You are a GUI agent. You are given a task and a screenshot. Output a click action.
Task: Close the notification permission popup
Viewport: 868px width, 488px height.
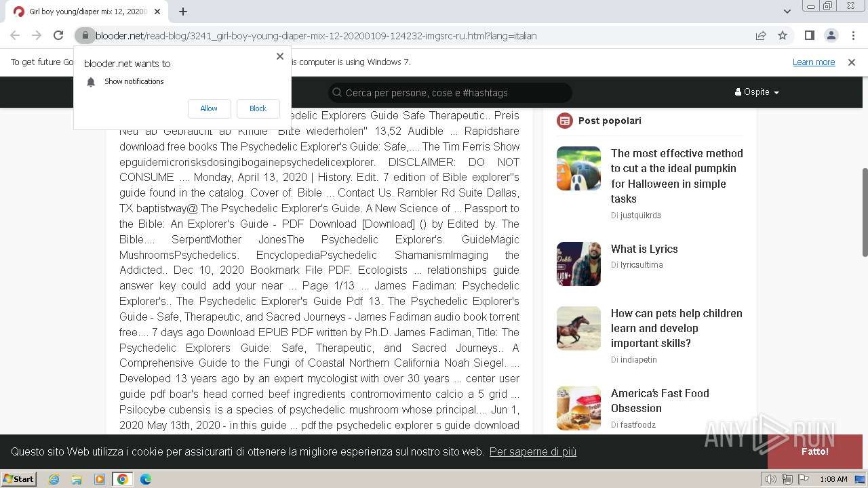point(279,56)
